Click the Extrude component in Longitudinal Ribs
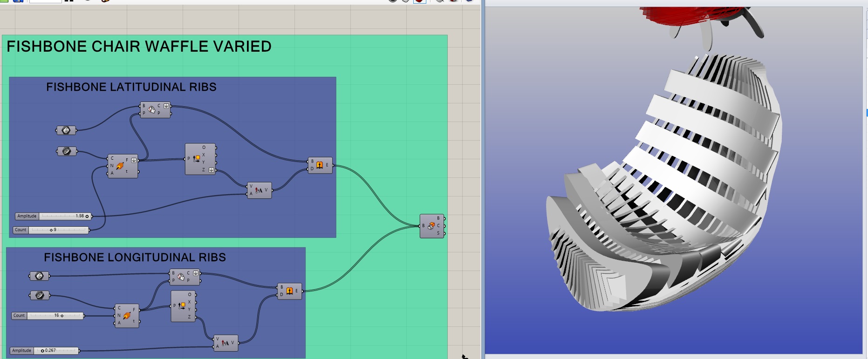Viewport: 868px width, 359px height. (x=289, y=291)
